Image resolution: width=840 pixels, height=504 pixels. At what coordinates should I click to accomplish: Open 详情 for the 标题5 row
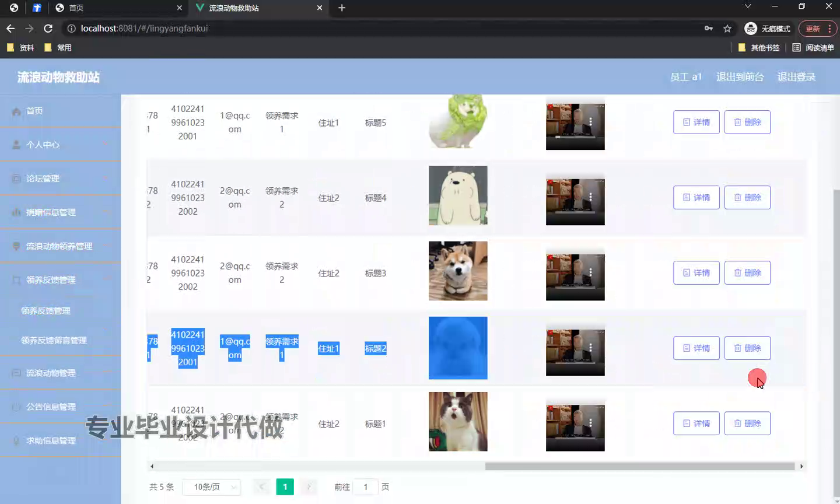coord(696,122)
